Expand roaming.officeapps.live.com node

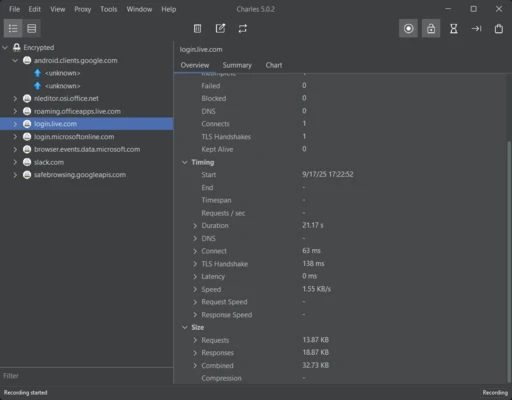(x=15, y=111)
